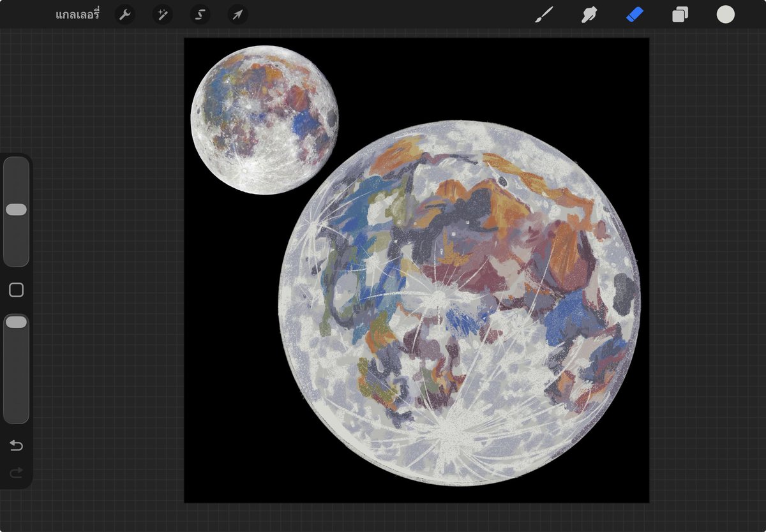Activate the Transform arrow tool
This screenshot has width=766, height=532.
[237, 15]
